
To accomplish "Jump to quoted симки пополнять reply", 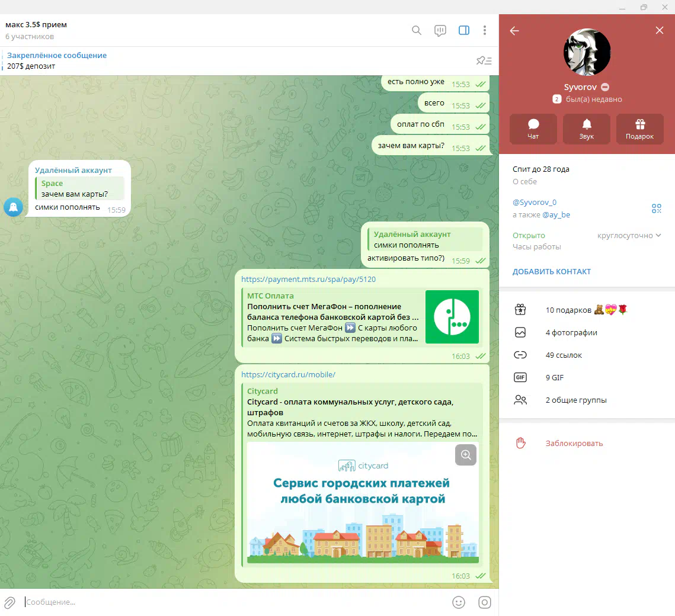I will (426, 240).
